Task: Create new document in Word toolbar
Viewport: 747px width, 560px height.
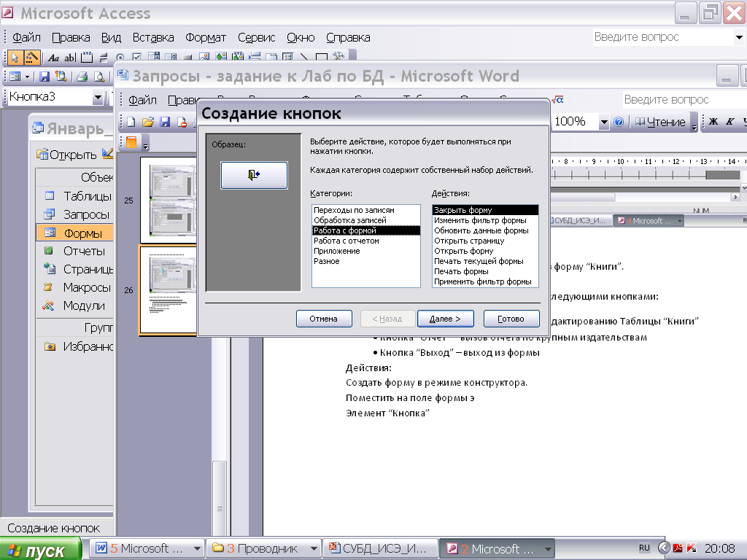Action: point(131,122)
